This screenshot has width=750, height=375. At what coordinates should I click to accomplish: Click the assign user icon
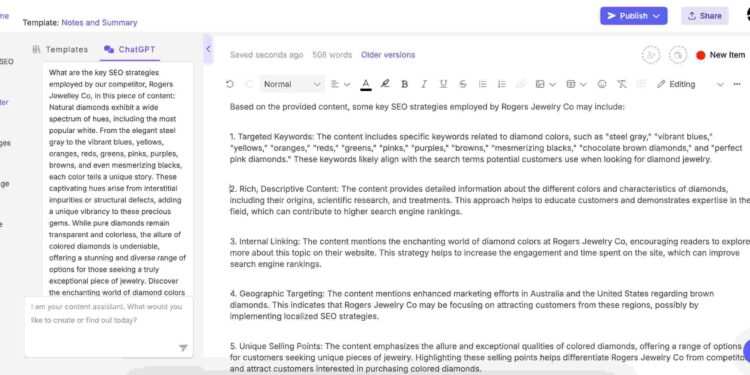coord(651,55)
